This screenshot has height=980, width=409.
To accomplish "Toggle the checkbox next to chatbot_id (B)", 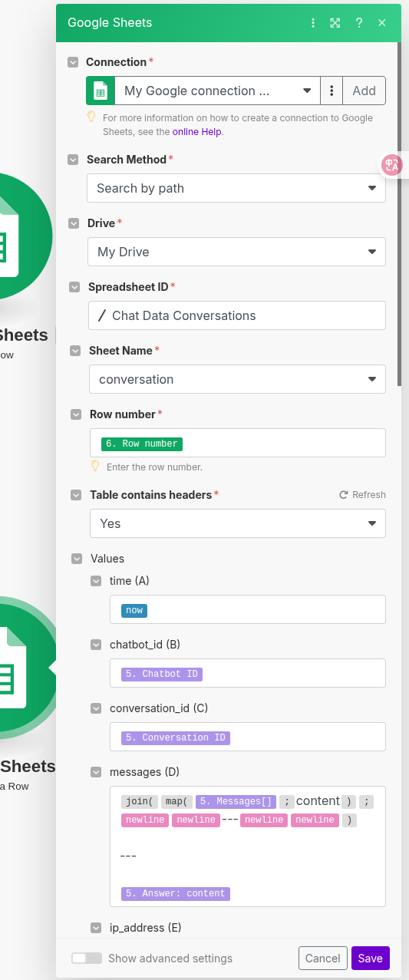I will tap(96, 645).
